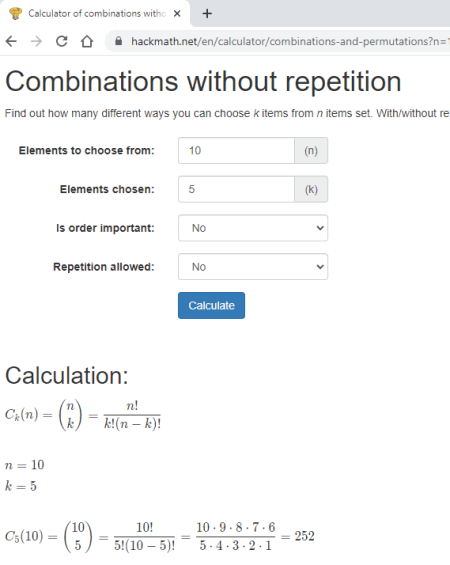Select the Calculator of combinations tab

click(x=95, y=13)
